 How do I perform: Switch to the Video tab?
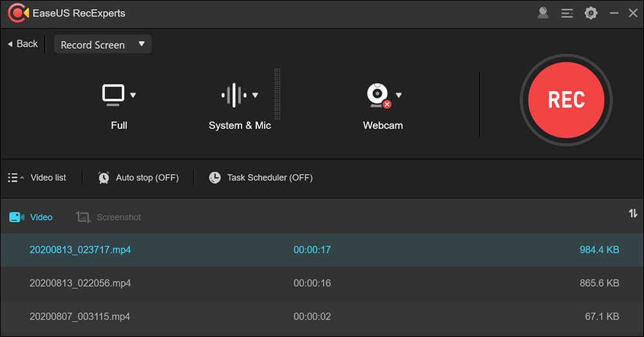coord(32,217)
